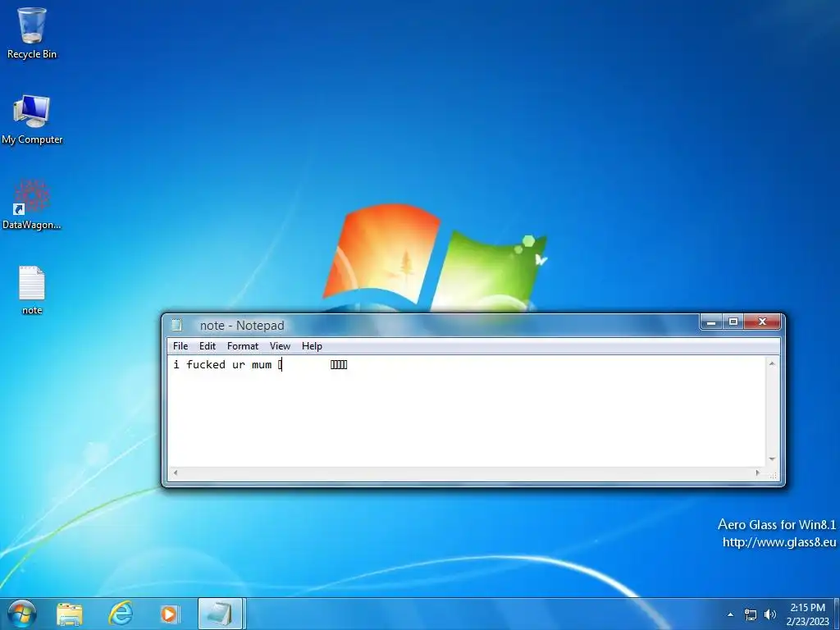The width and height of the screenshot is (840, 630).
Task: Minimize the Notepad window
Action: (x=711, y=322)
